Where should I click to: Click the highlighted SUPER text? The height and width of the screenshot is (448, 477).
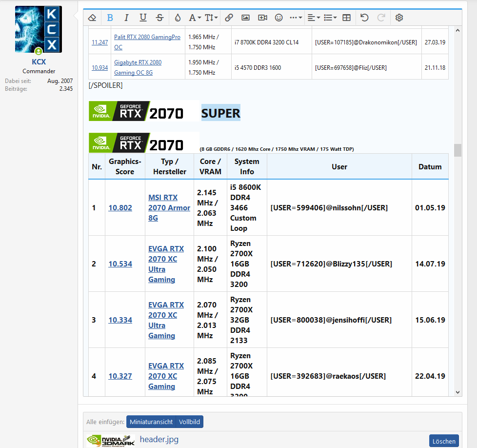pos(221,113)
